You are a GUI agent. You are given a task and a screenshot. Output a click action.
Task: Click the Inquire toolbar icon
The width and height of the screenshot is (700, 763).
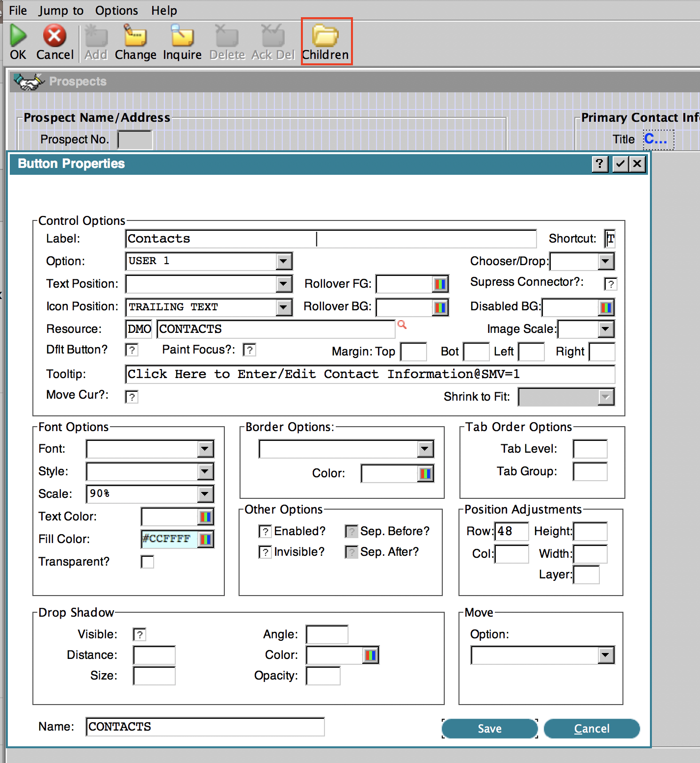[182, 36]
